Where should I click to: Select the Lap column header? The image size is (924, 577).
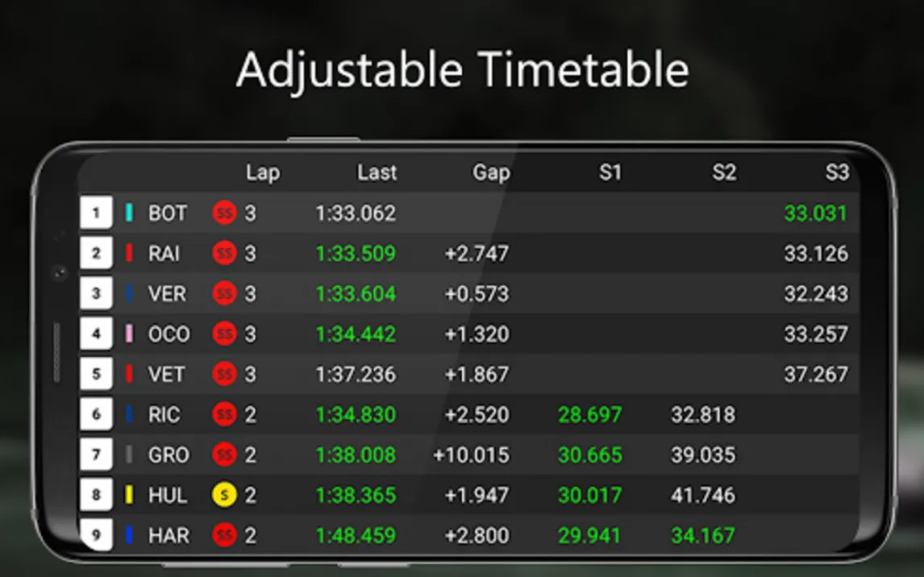click(263, 172)
